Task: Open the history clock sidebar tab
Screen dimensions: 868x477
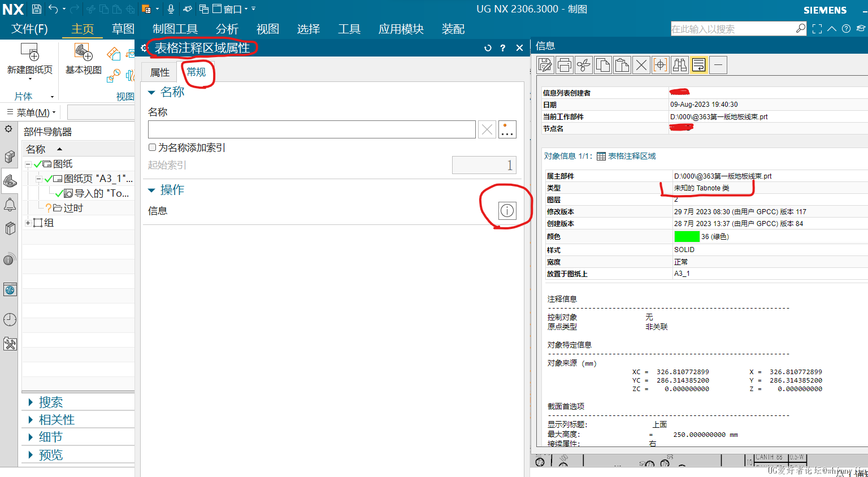Action: (10, 319)
